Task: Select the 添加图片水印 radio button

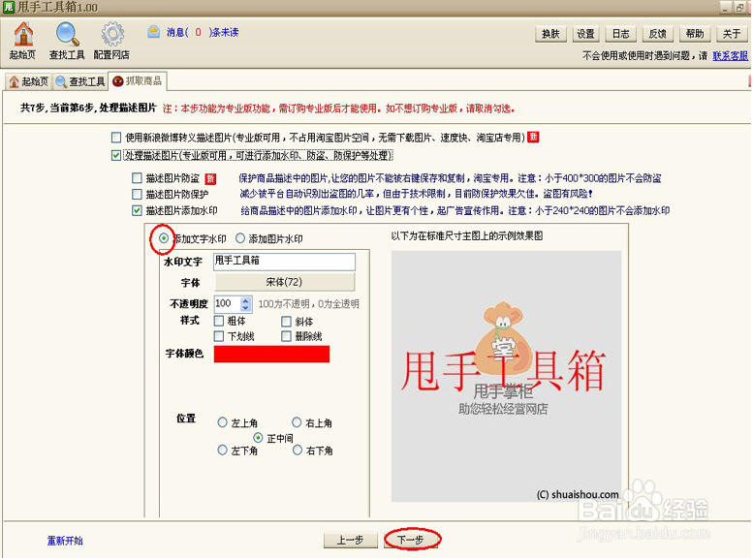Action: pyautogui.click(x=240, y=238)
